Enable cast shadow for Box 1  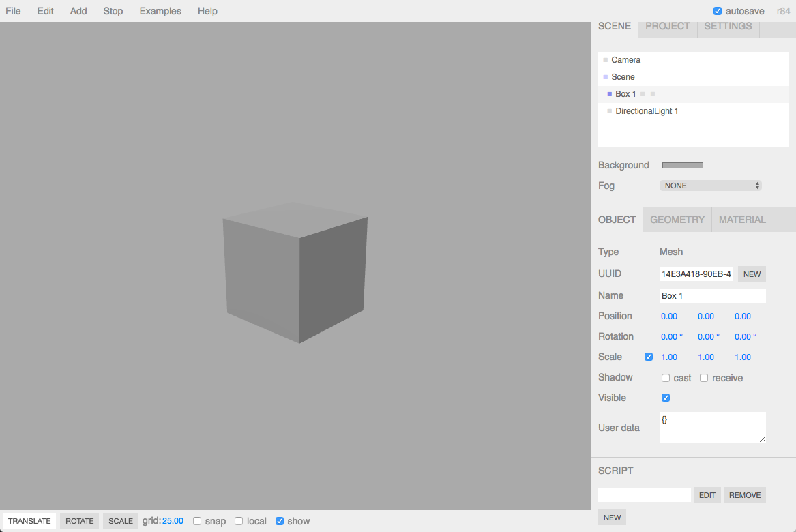[x=665, y=377]
